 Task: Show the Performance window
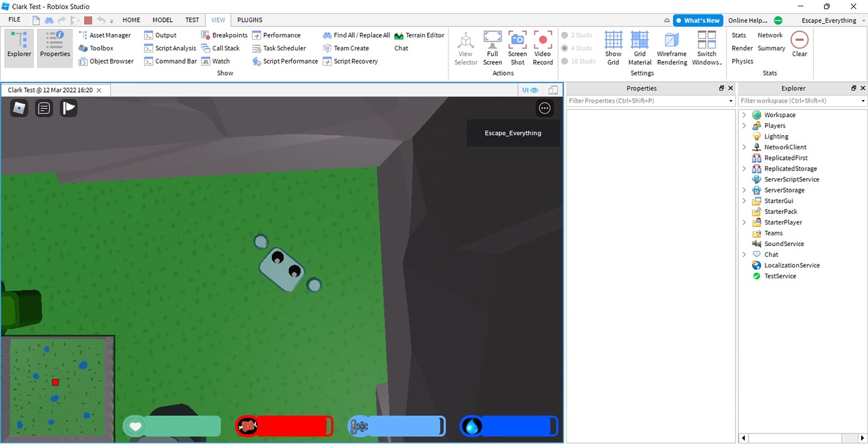(x=276, y=35)
